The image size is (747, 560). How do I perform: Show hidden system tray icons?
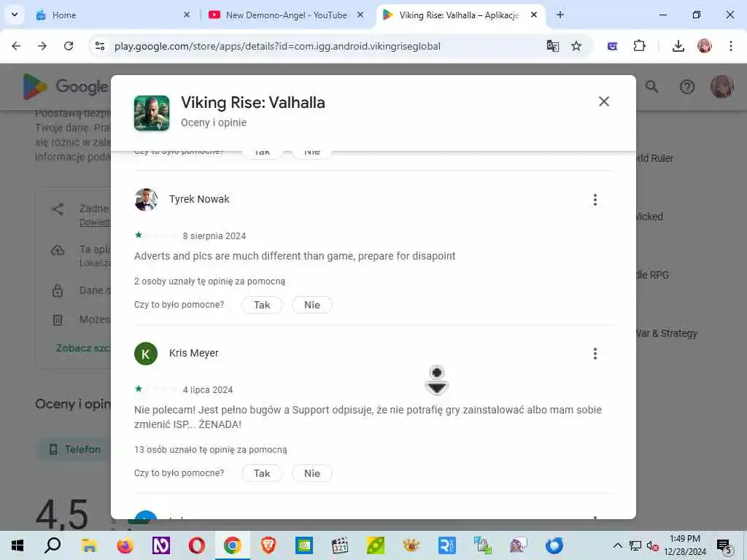click(x=617, y=545)
